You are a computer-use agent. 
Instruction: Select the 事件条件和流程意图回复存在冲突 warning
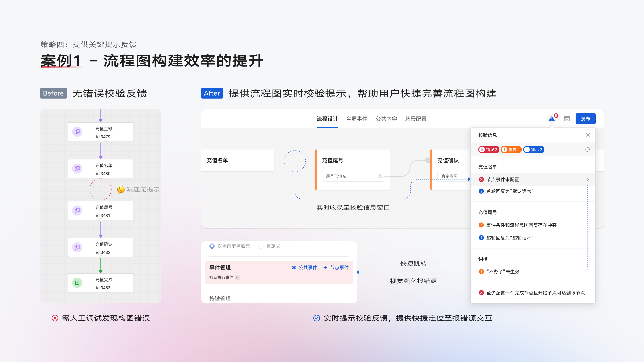[x=521, y=225]
